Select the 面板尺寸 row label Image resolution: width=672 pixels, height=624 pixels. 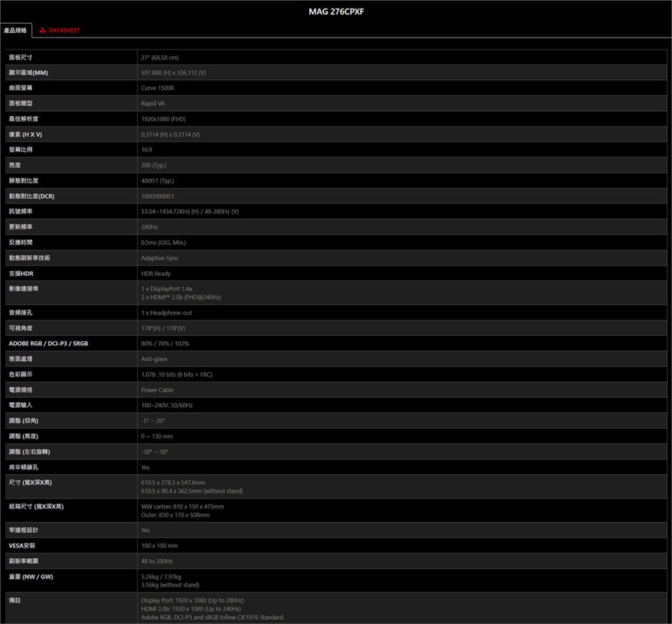21,57
